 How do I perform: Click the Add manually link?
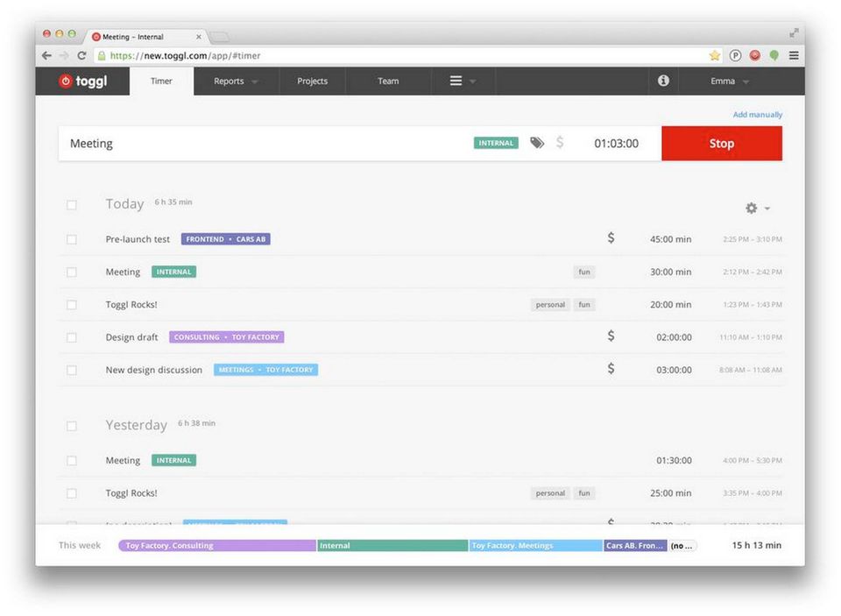[x=757, y=115]
